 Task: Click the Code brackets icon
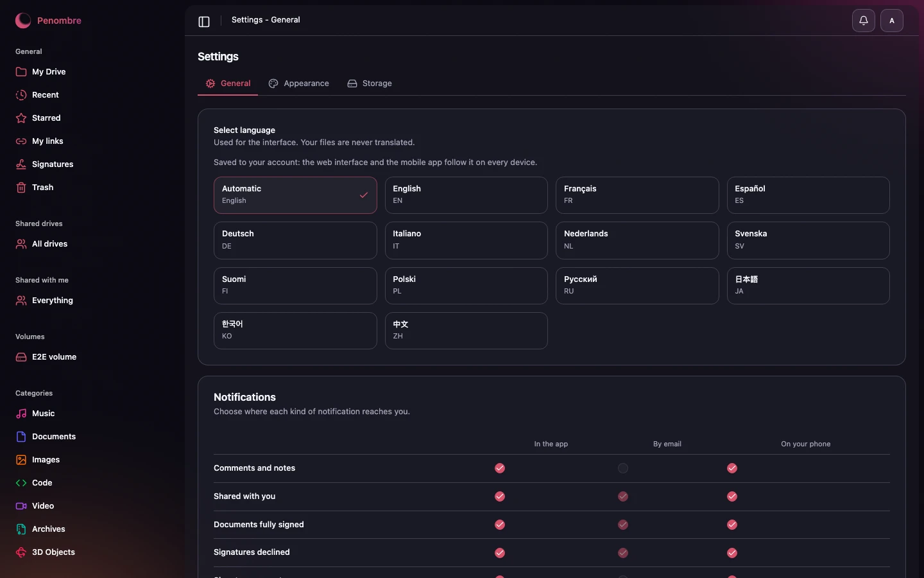tap(21, 483)
